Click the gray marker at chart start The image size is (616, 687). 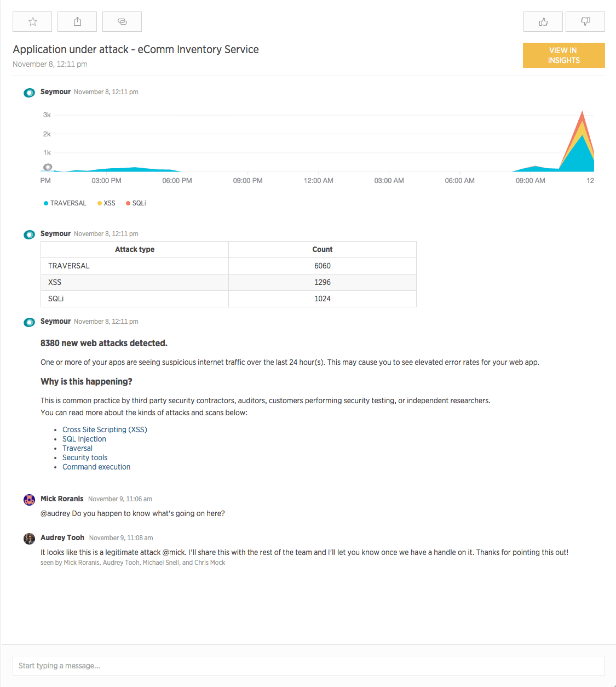point(48,167)
